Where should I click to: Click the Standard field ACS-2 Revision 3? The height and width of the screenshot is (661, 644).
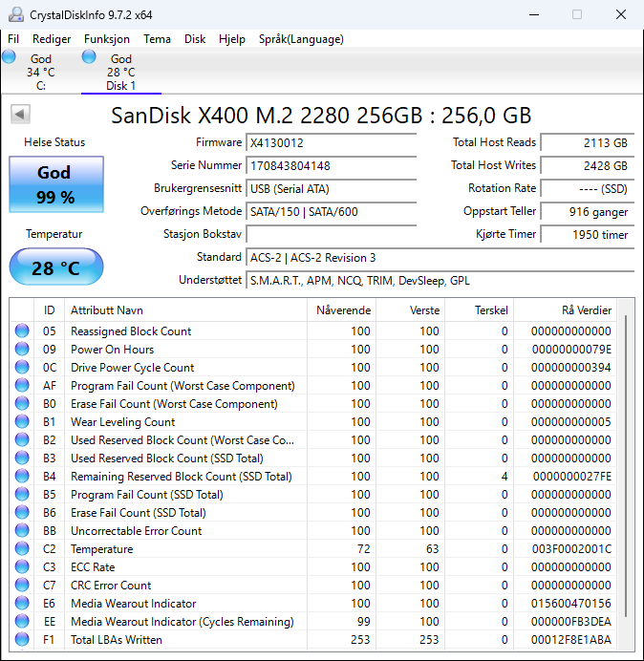click(440, 257)
